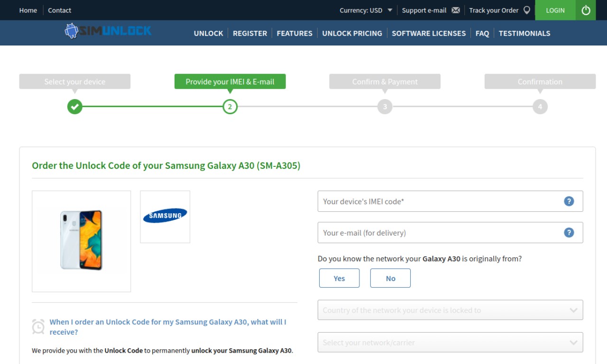The width and height of the screenshot is (607, 364).
Task: Open the TESTIMONIALS menu item
Action: pyautogui.click(x=524, y=33)
